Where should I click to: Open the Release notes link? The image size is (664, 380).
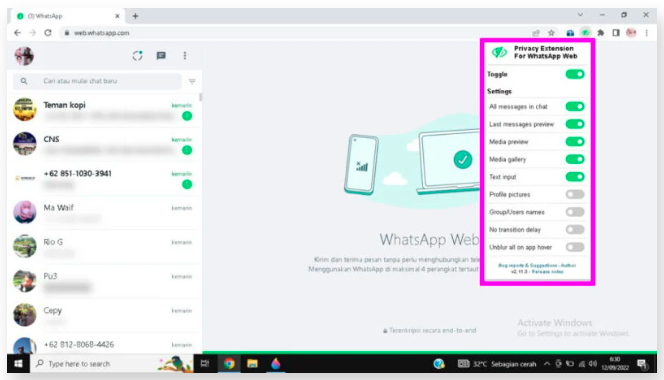(548, 272)
